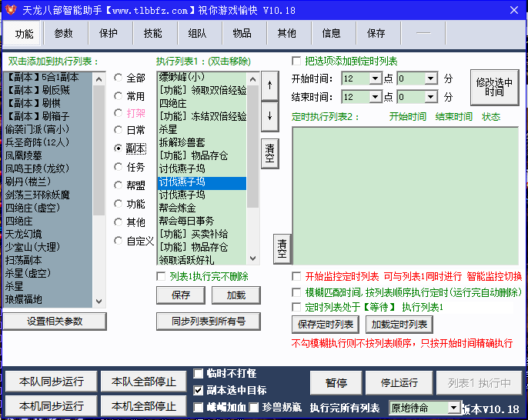Image resolution: width=528 pixels, height=420 pixels.
Task: Open the 其他 tab
Action: [286, 33]
